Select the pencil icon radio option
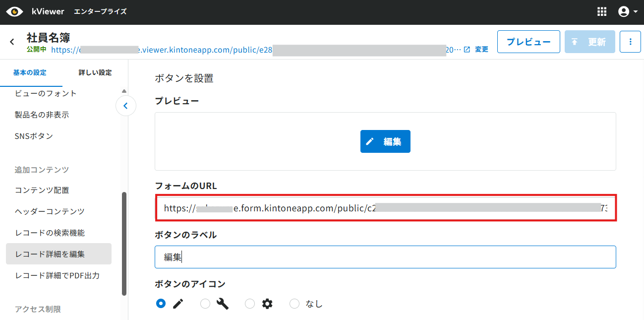Image resolution: width=644 pixels, height=320 pixels. pos(161,304)
